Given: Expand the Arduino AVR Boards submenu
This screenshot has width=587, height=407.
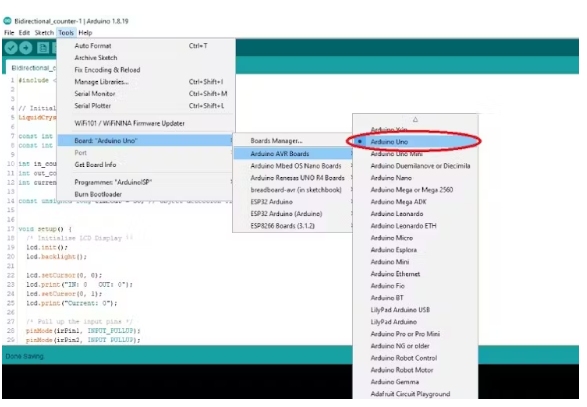Looking at the screenshot, I should pyautogui.click(x=293, y=154).
